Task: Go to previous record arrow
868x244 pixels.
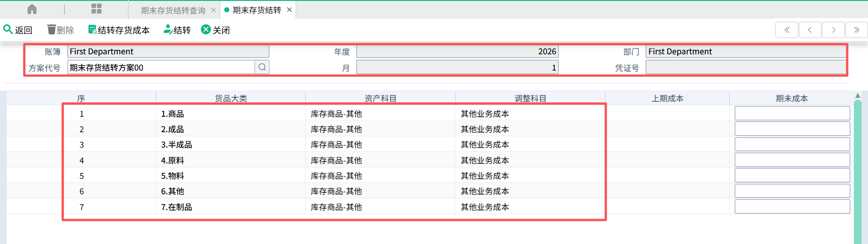Action: click(x=810, y=30)
